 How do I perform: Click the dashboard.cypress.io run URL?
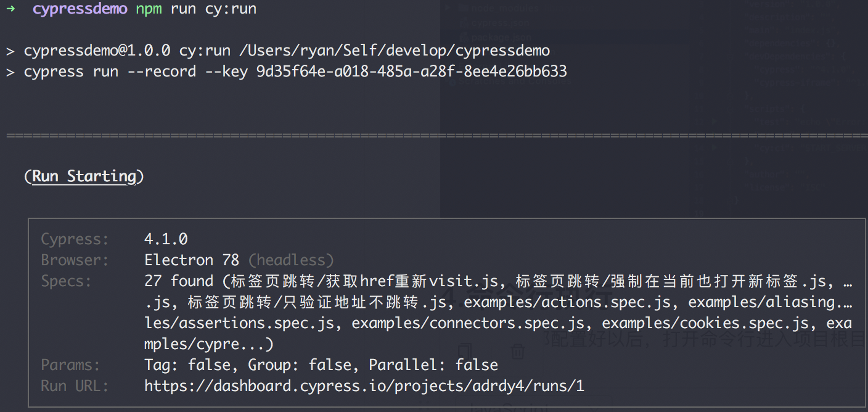[364, 386]
